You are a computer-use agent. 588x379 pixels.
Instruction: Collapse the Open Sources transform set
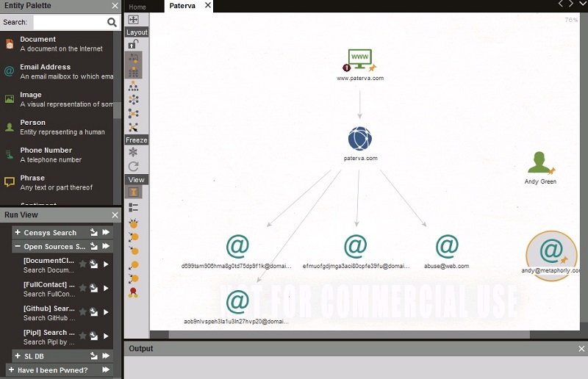tap(18, 246)
